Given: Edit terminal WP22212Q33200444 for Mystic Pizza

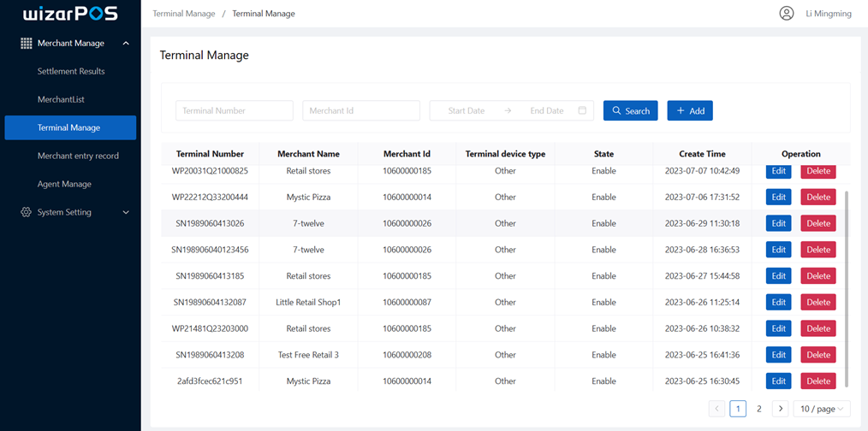Looking at the screenshot, I should [778, 198].
